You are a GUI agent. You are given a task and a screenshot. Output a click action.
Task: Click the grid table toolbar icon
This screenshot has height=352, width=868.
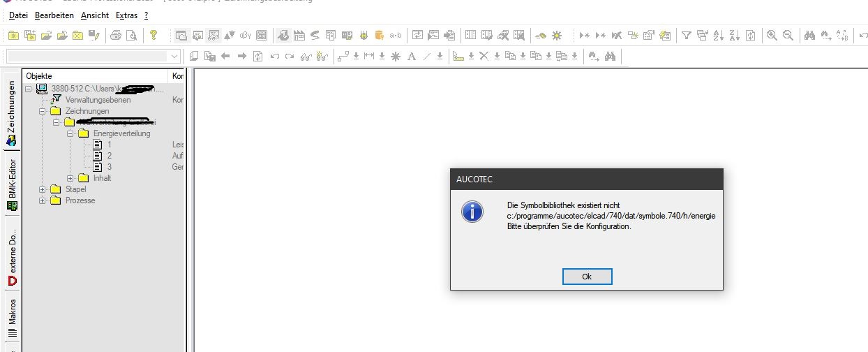(262, 35)
